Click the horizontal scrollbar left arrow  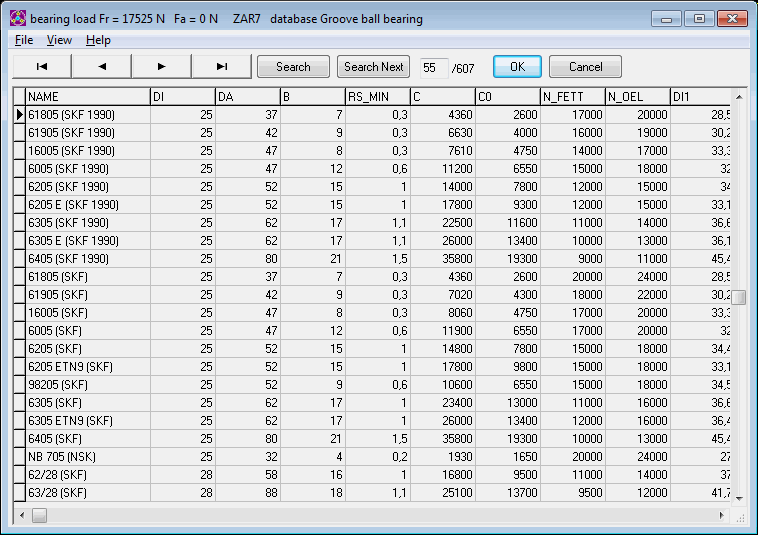tap(22, 516)
